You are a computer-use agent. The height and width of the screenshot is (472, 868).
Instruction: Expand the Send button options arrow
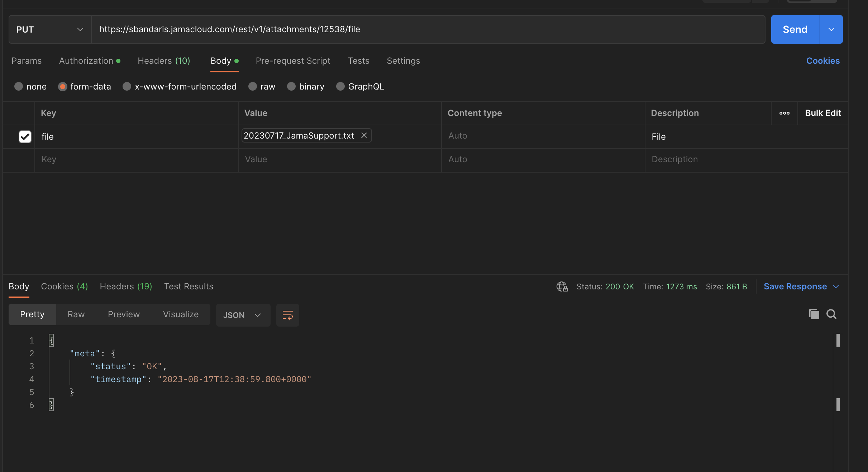tap(831, 29)
